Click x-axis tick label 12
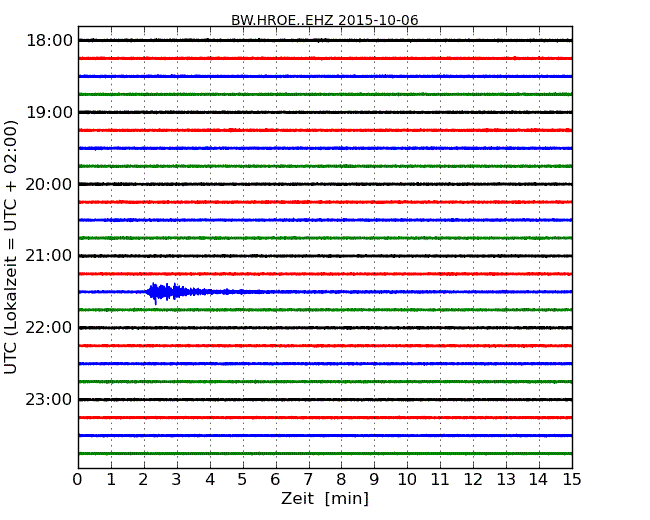The height and width of the screenshot is (520, 650). pos(473,479)
